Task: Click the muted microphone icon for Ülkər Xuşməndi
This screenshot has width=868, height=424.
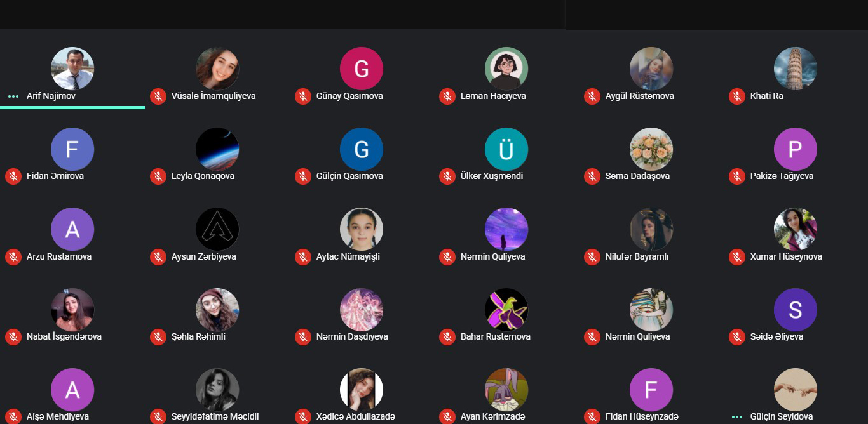Action: pyautogui.click(x=447, y=176)
